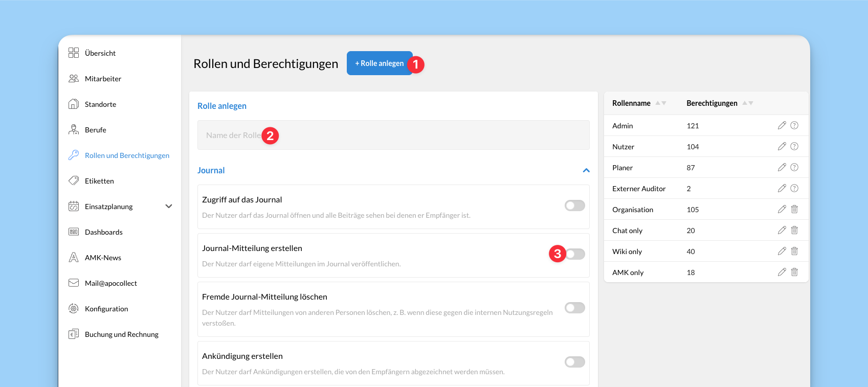Go to Konfiguration in the sidebar
The height and width of the screenshot is (387, 868).
click(x=106, y=309)
